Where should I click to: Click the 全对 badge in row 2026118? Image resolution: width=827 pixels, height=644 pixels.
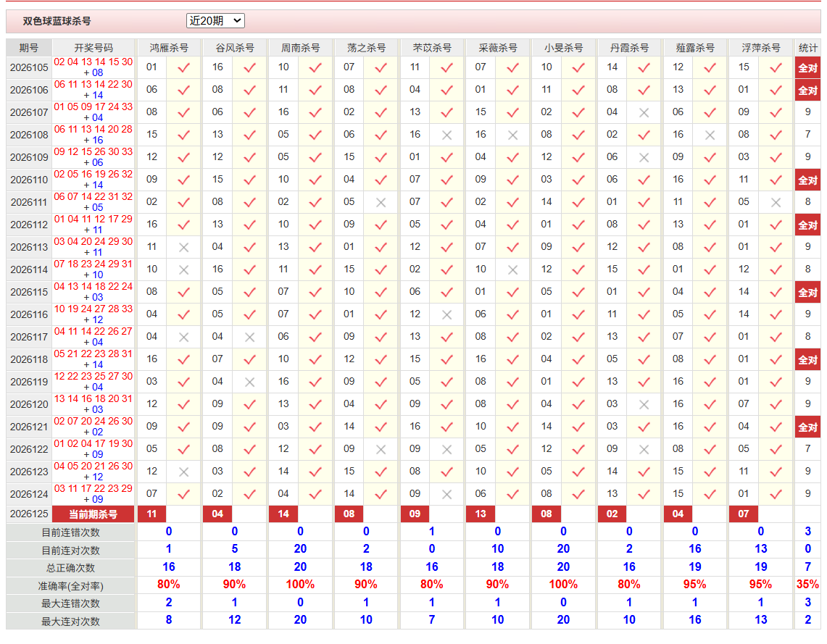tap(807, 360)
